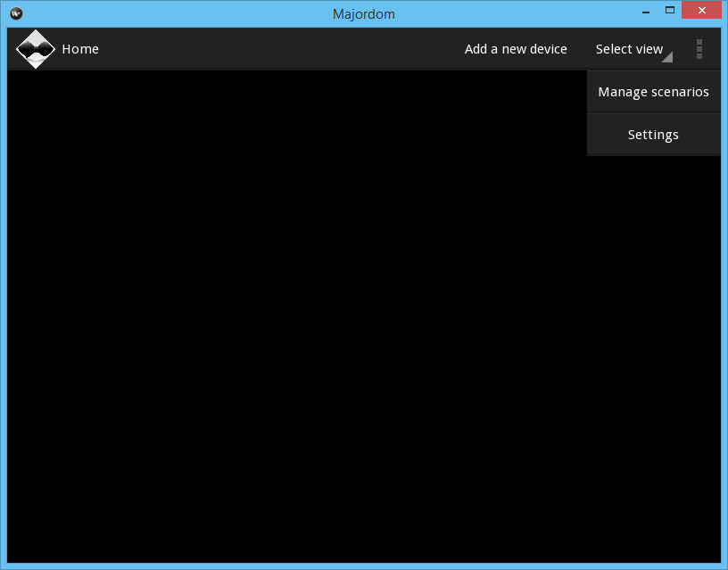Click the red close icon
The width and height of the screenshot is (728, 570).
[x=701, y=10]
